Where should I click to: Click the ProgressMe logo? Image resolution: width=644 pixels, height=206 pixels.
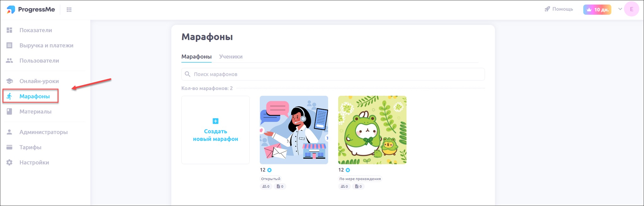[x=31, y=9]
